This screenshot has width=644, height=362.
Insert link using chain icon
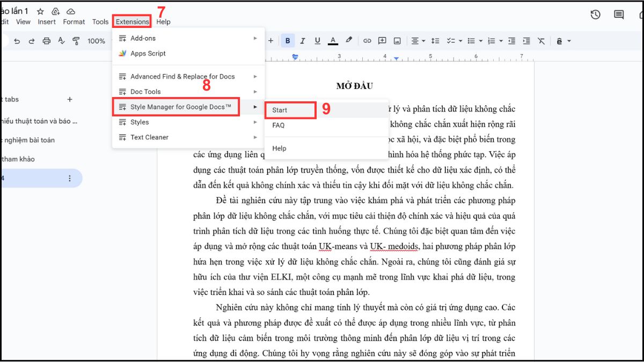coord(367,41)
